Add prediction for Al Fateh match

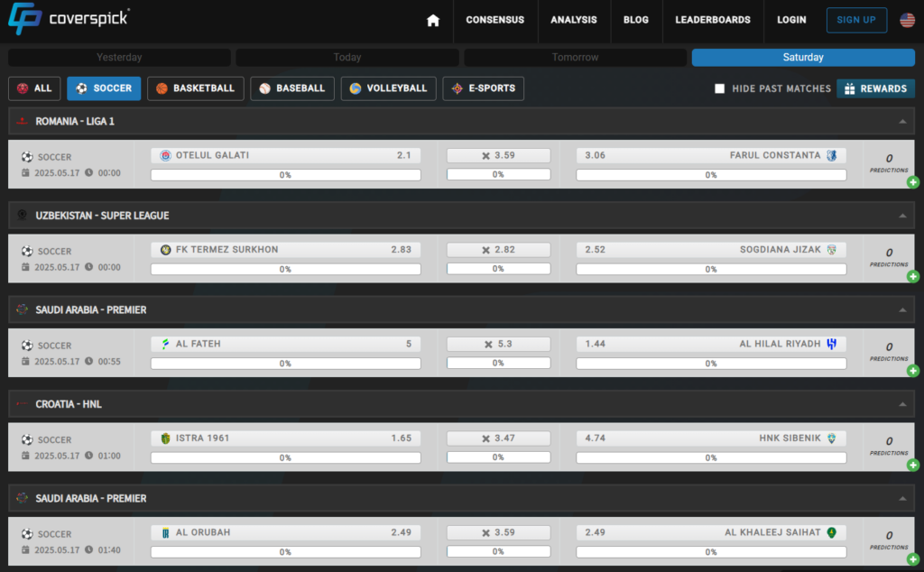coord(913,371)
